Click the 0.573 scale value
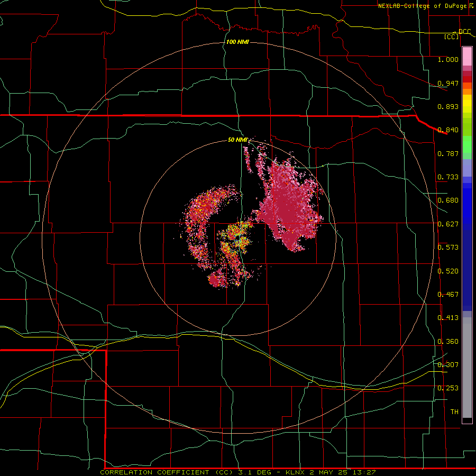 point(448,248)
